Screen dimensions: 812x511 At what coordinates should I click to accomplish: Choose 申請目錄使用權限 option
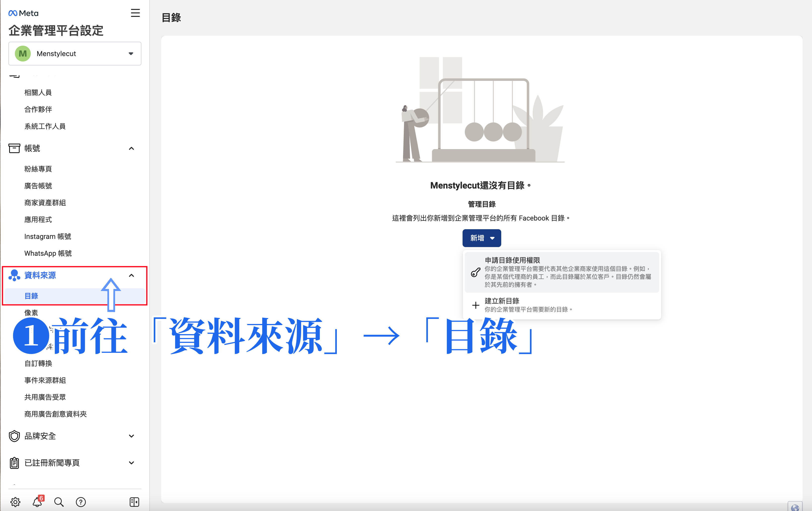(x=562, y=272)
